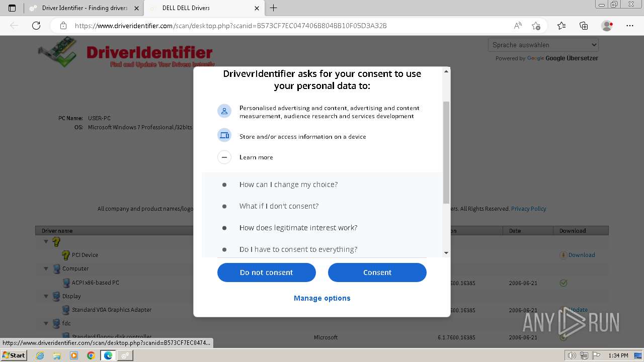Launch Chrome from the taskbar
This screenshot has width=644, height=362.
(x=91, y=355)
